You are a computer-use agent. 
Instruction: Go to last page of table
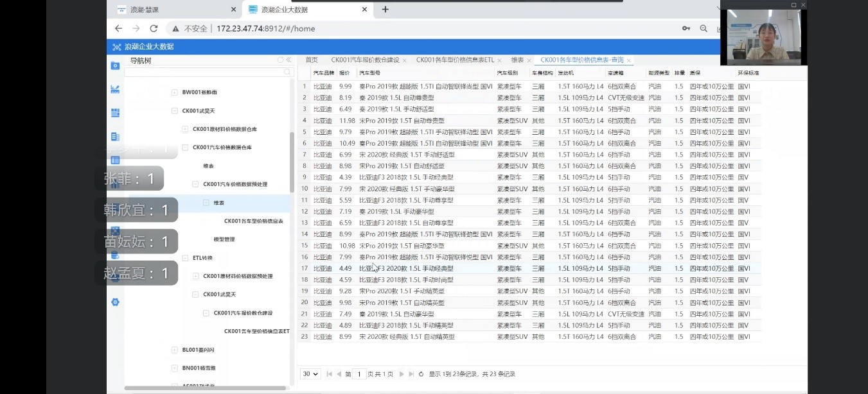(411, 374)
